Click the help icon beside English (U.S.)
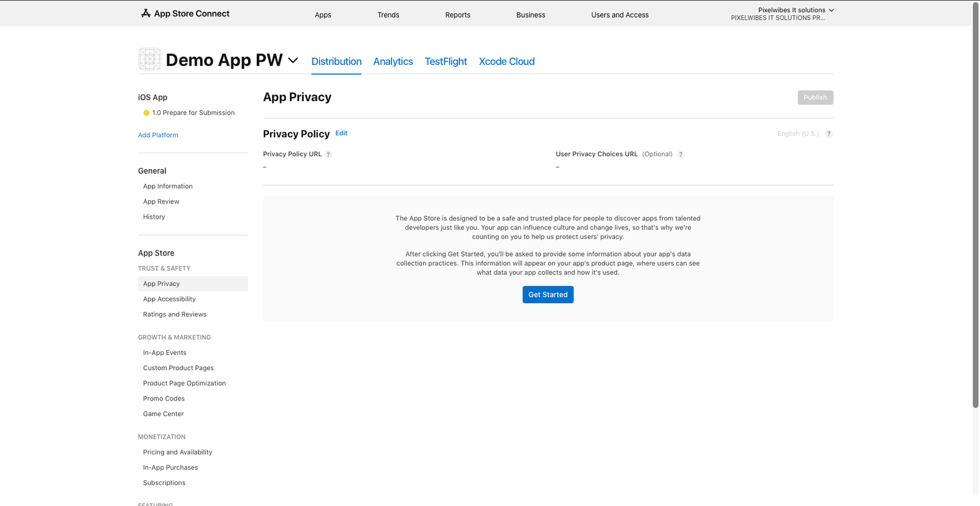 point(829,134)
